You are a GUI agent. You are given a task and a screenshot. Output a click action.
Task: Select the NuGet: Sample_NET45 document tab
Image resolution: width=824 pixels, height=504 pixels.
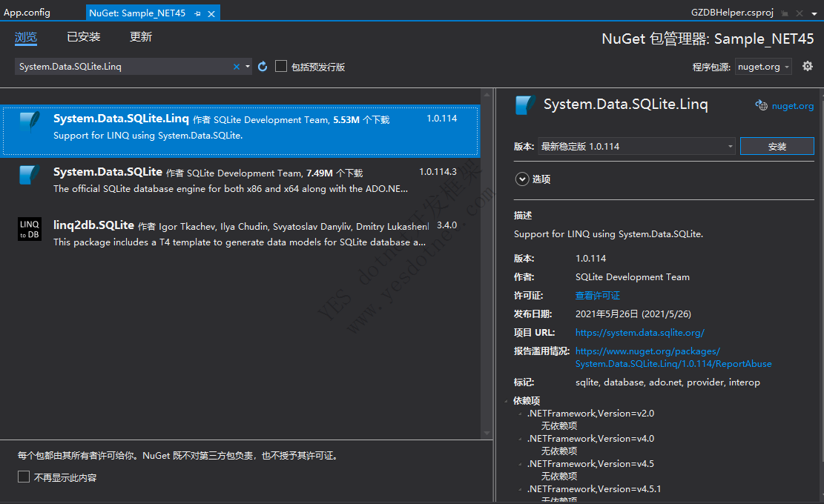(x=137, y=13)
